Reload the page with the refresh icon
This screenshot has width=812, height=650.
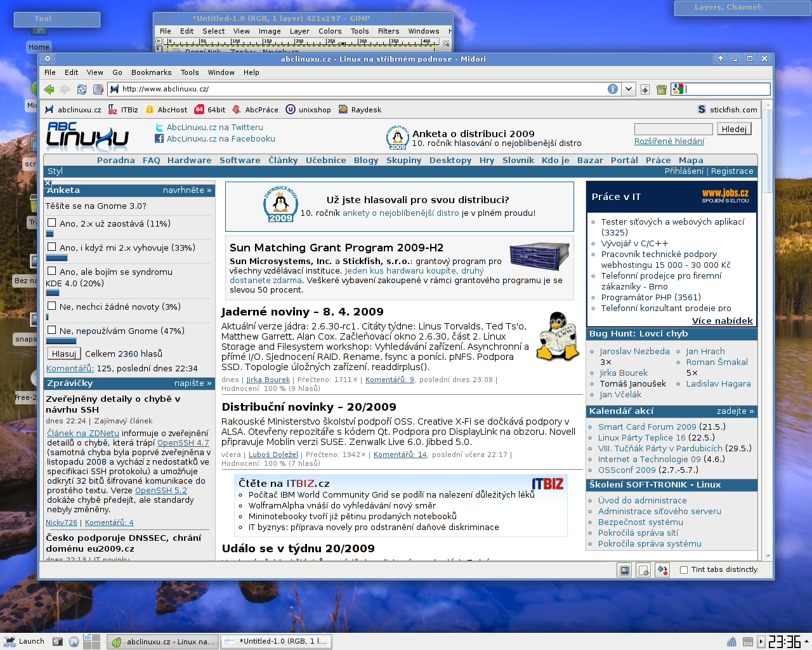click(x=81, y=90)
